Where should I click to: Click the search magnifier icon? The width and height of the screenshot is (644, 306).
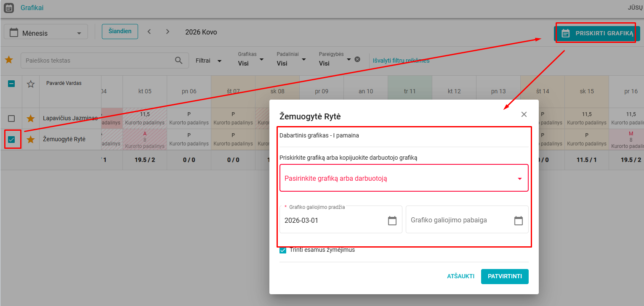pyautogui.click(x=179, y=61)
